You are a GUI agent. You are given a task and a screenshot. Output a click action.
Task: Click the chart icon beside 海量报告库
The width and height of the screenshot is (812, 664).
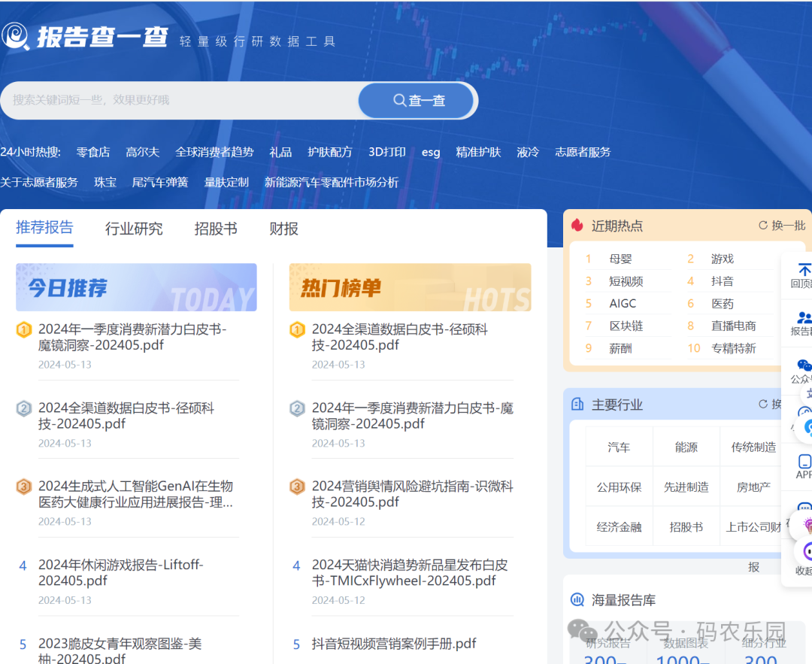[577, 599]
